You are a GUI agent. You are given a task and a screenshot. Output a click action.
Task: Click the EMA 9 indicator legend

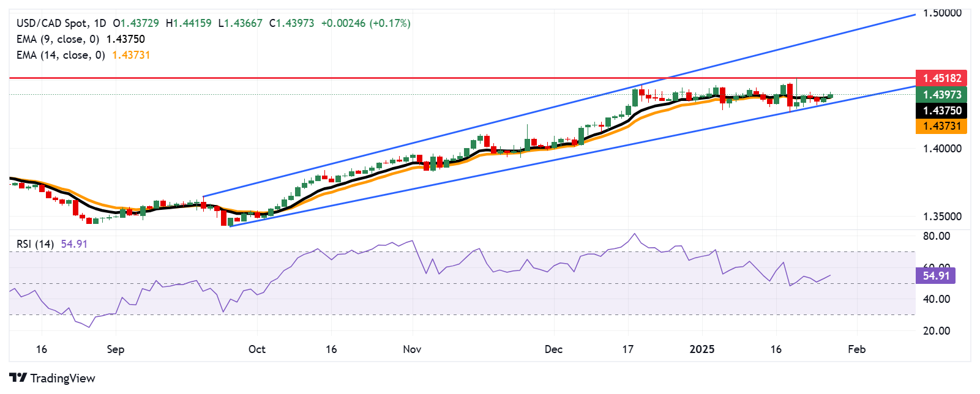(81, 39)
